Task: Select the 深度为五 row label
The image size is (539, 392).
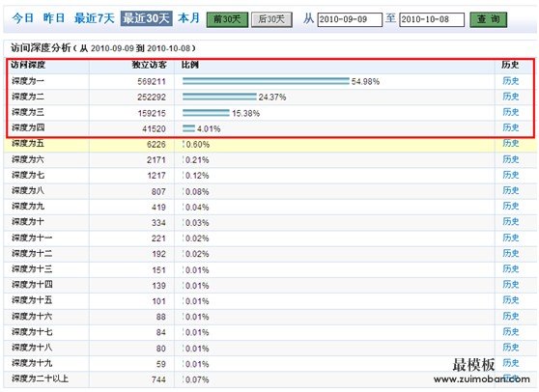Action: [28, 143]
